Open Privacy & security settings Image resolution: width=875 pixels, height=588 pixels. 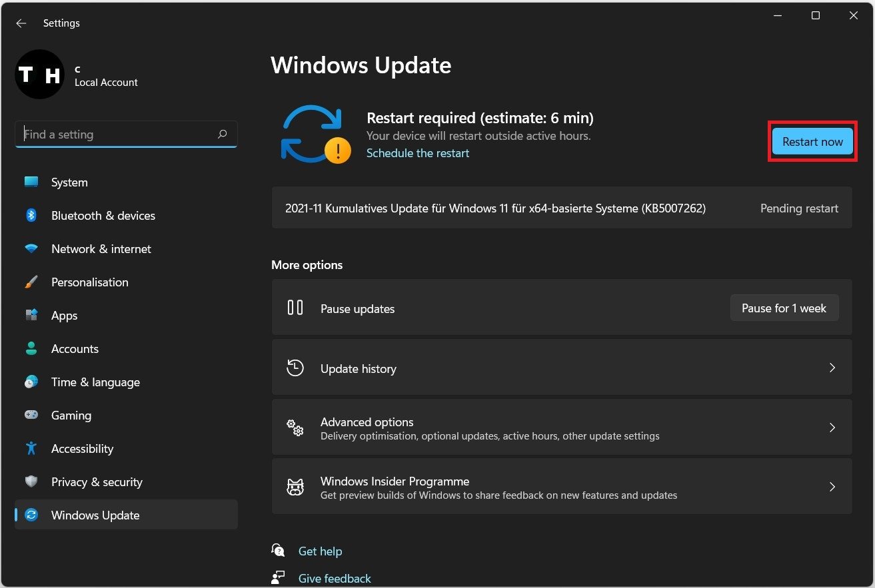[126, 482]
